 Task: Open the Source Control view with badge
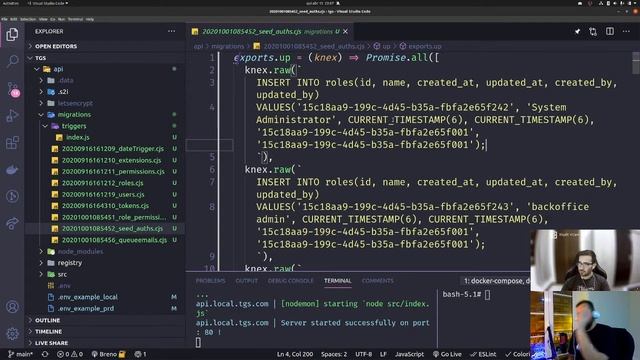pos(13,89)
